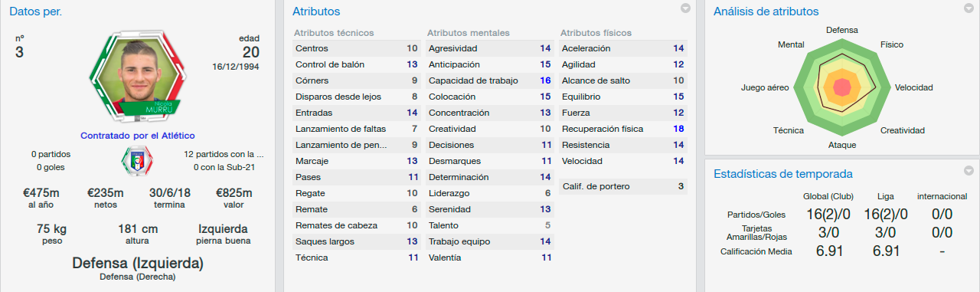Click the Italy national team badge
The height and width of the screenshot is (292, 980).
[138, 160]
